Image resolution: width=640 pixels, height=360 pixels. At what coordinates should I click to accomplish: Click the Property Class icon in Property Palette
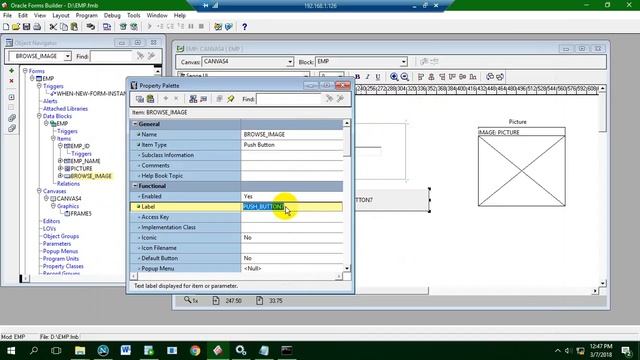pos(193,99)
